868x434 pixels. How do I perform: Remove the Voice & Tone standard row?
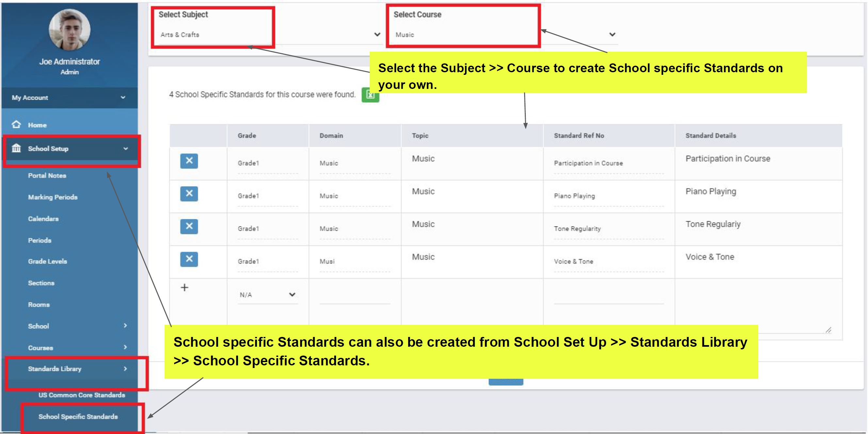point(189,259)
